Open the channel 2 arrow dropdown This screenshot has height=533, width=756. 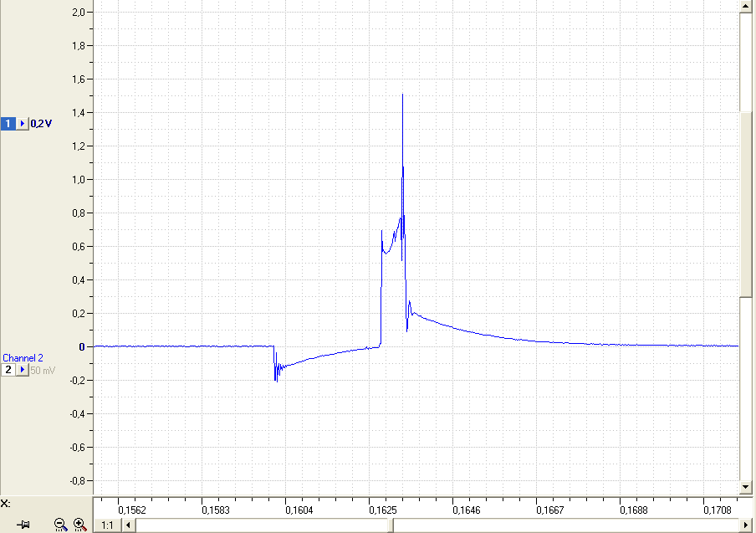pos(23,370)
